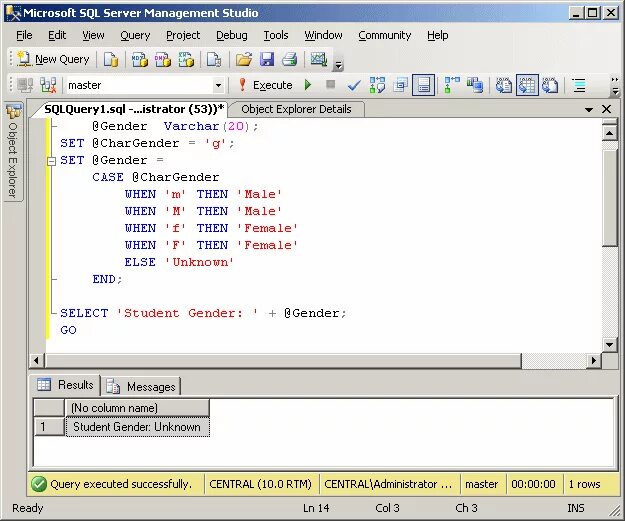This screenshot has height=521, width=625.
Task: Execute the query
Action: pyautogui.click(x=265, y=85)
